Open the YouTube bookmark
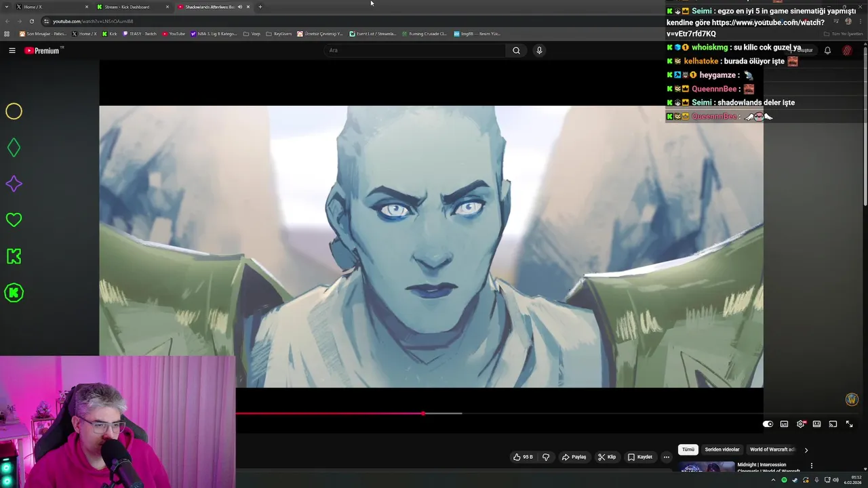 click(x=174, y=33)
